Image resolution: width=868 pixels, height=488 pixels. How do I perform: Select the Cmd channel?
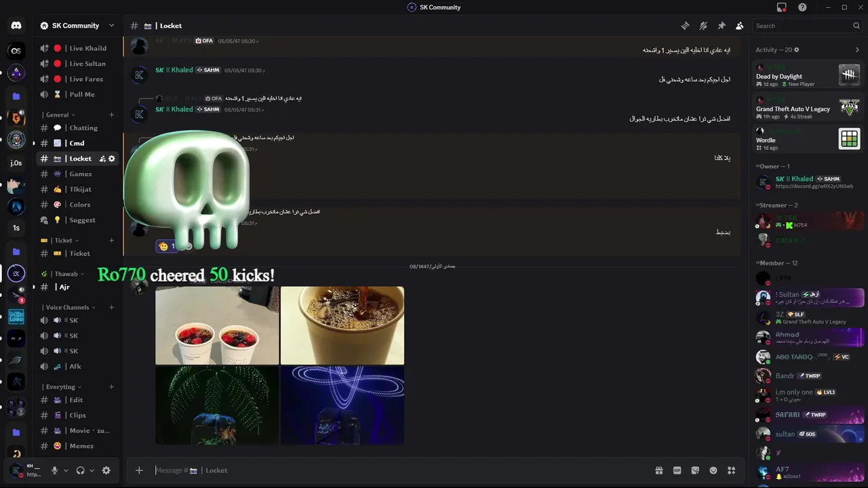[x=78, y=143]
